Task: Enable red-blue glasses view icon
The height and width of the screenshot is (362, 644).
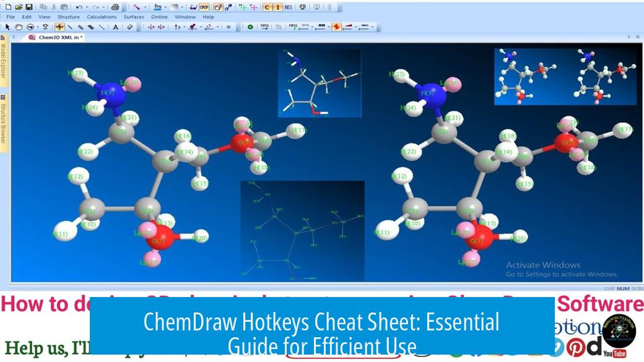Action: [x=194, y=7]
